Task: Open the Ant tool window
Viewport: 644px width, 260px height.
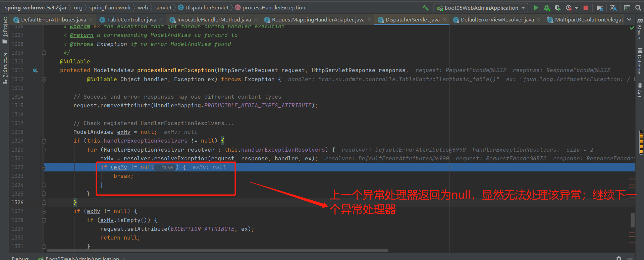Action: click(x=639, y=90)
